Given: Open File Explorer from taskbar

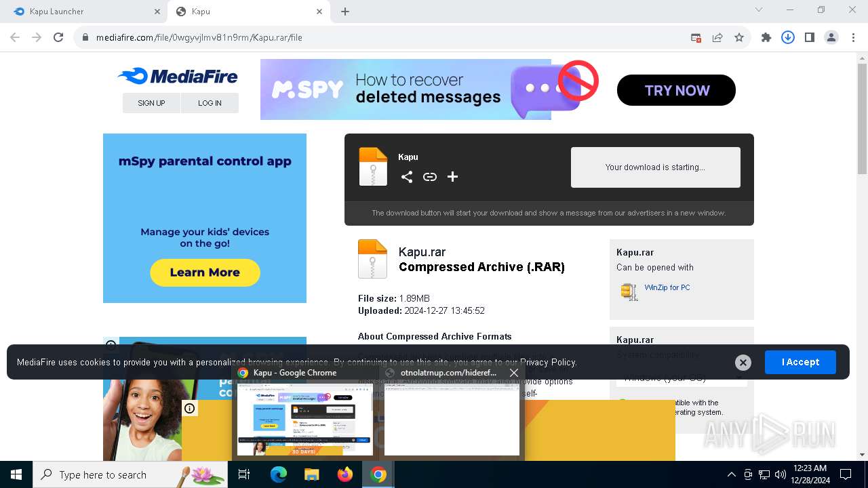Looking at the screenshot, I should pyautogui.click(x=311, y=474).
